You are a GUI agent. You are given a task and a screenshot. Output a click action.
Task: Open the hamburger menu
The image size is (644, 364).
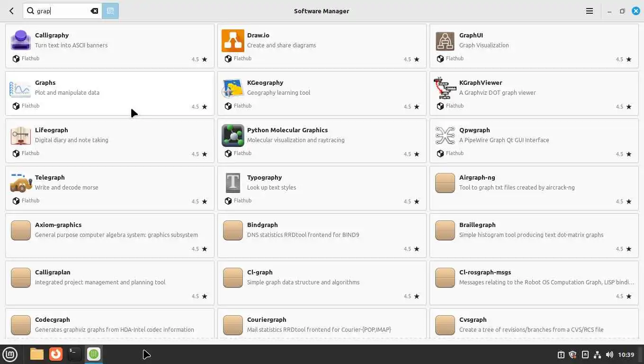click(x=590, y=11)
